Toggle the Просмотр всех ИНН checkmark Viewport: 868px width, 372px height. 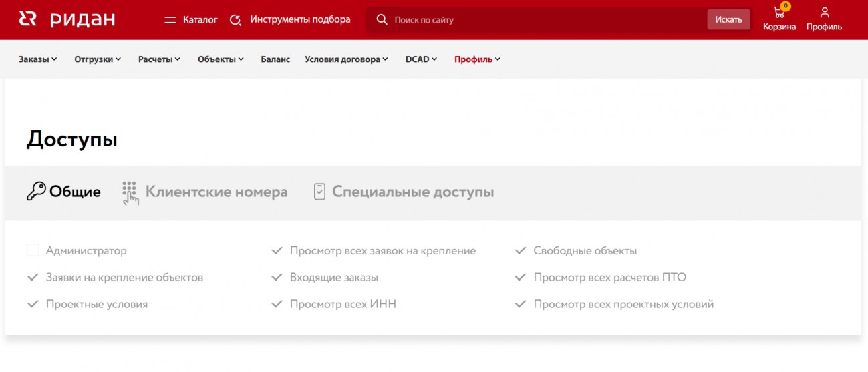pos(277,304)
